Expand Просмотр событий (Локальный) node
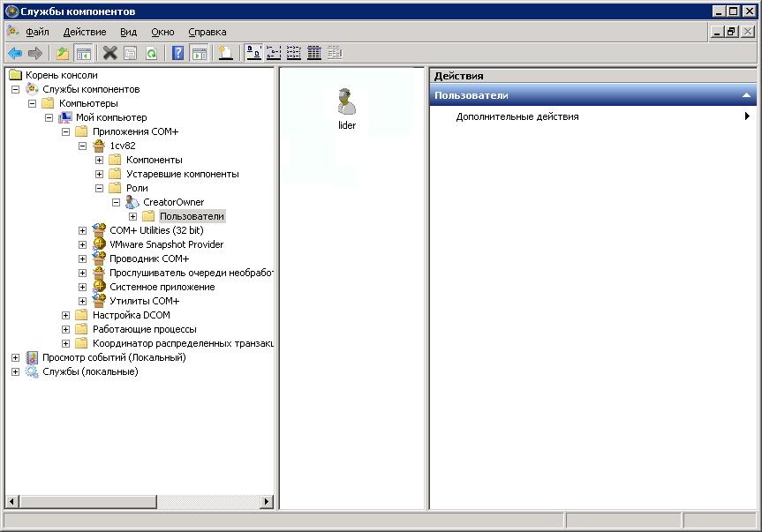 (15, 357)
